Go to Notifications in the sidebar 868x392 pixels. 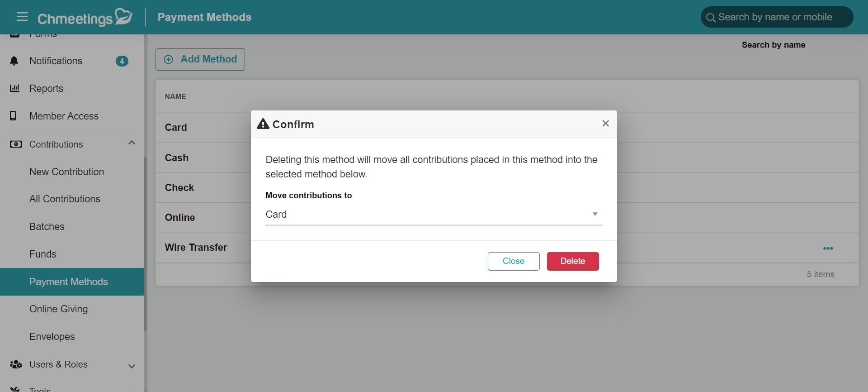click(56, 61)
